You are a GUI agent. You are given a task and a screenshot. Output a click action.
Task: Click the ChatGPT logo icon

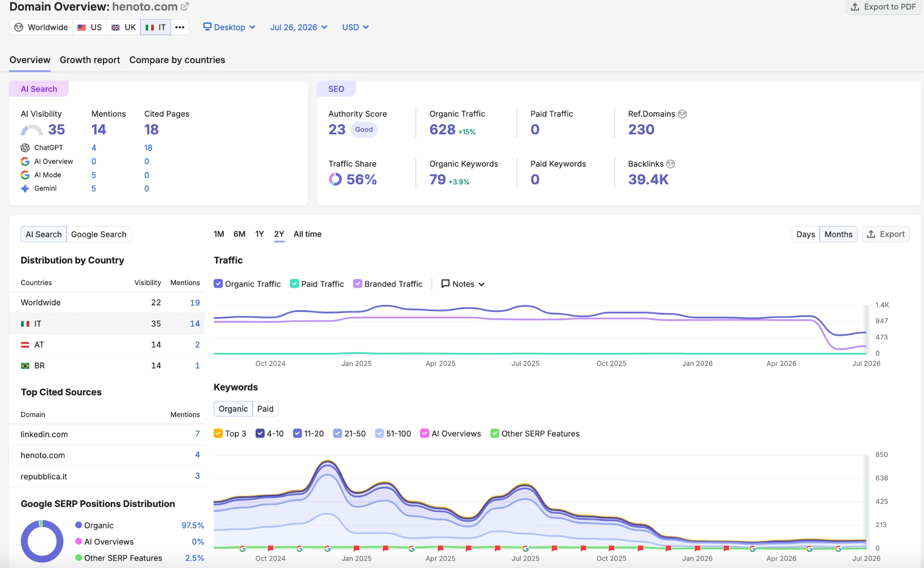pyautogui.click(x=25, y=148)
